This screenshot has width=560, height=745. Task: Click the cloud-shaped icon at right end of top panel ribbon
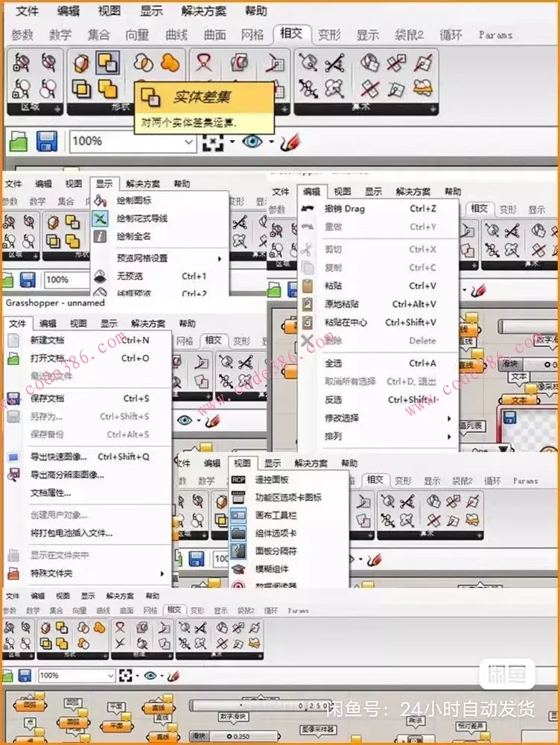(423, 88)
